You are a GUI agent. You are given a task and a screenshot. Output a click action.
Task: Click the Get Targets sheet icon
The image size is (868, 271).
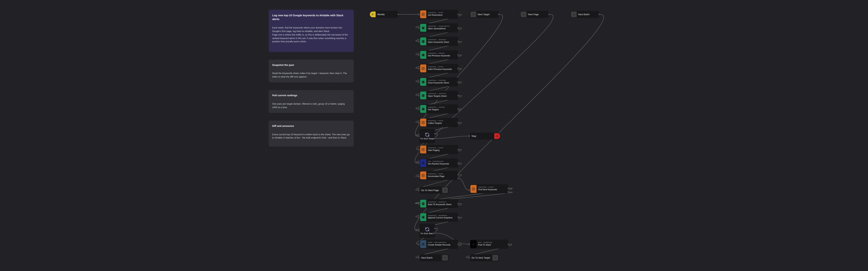tap(423, 109)
